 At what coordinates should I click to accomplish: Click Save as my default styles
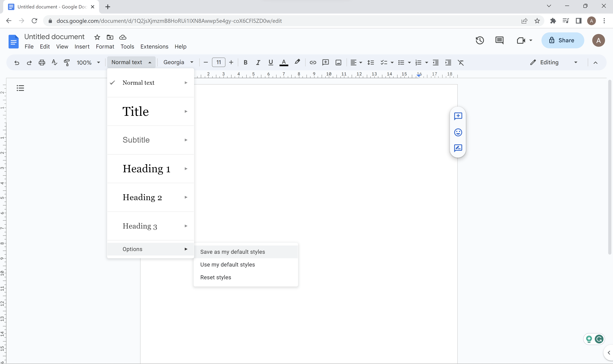pos(246,252)
